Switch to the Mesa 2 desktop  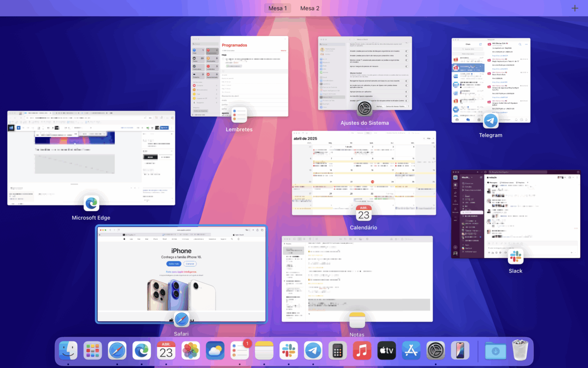(310, 8)
